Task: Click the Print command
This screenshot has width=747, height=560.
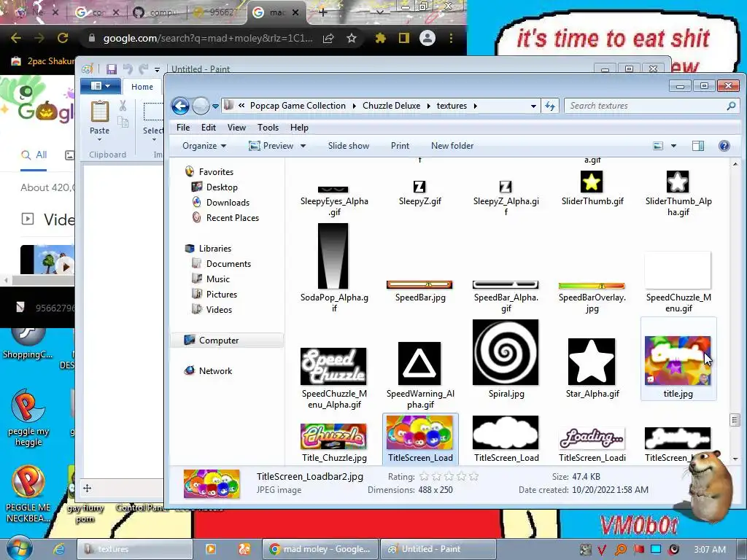Action: tap(400, 146)
